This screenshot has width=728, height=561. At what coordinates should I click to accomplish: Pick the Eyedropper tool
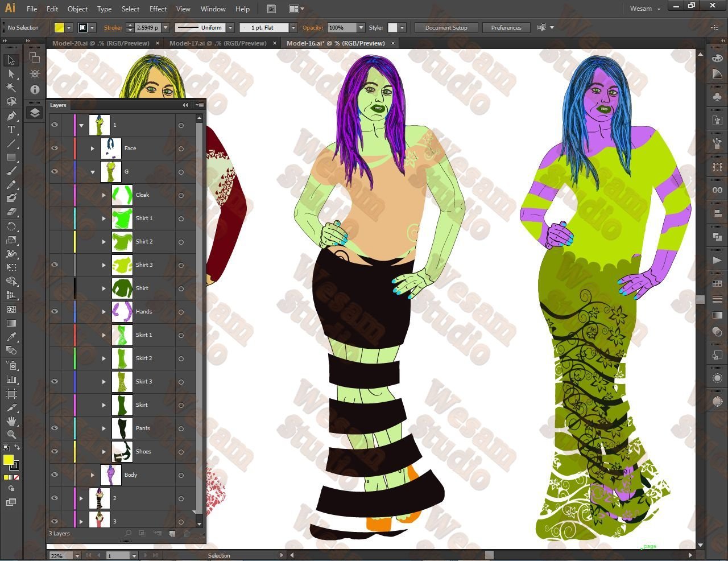point(11,337)
